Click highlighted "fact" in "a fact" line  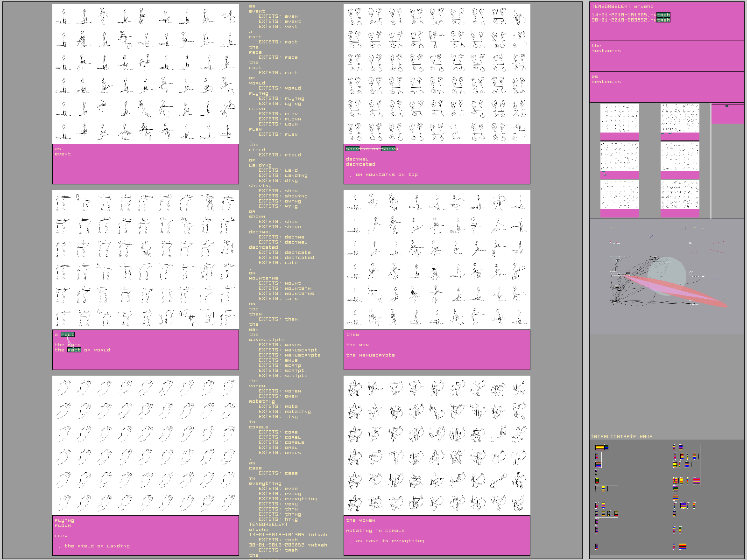[68, 335]
